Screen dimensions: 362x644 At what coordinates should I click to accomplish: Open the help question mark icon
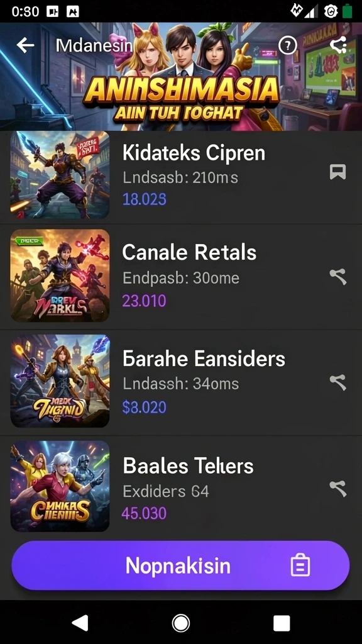click(287, 45)
